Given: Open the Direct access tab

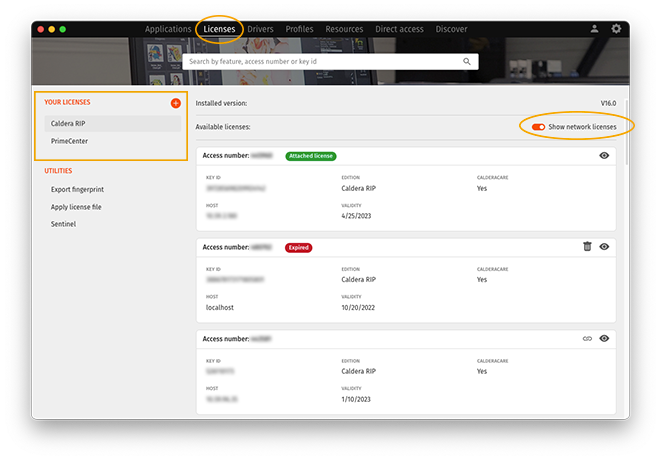Looking at the screenshot, I should pos(399,29).
